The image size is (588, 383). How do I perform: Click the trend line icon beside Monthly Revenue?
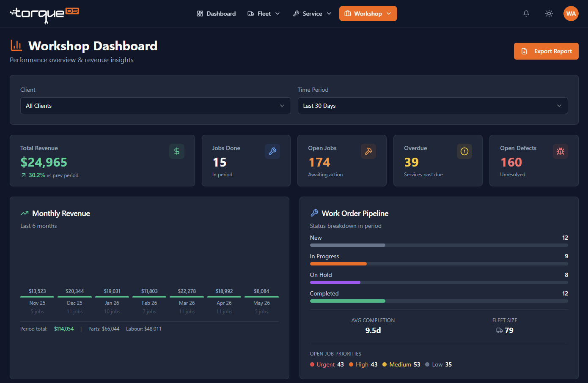coord(25,213)
